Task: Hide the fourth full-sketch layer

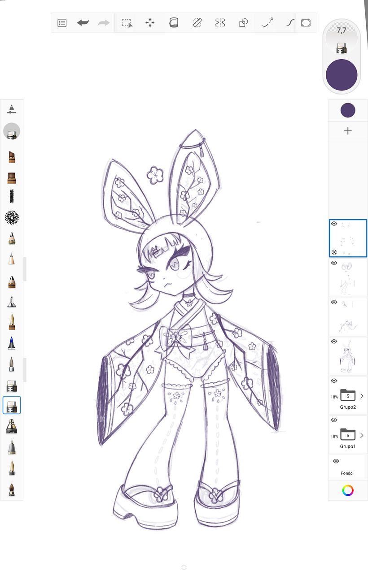Action: pos(334,342)
